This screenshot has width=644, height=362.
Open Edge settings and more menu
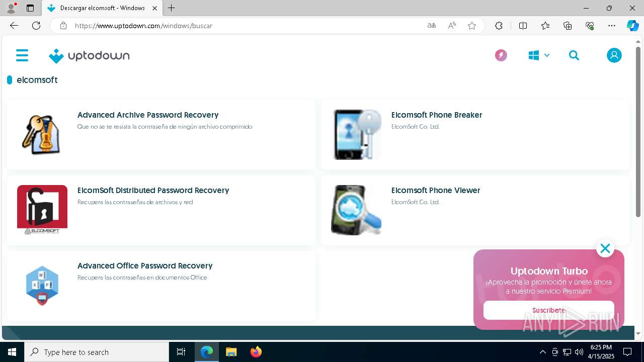pyautogui.click(x=612, y=26)
